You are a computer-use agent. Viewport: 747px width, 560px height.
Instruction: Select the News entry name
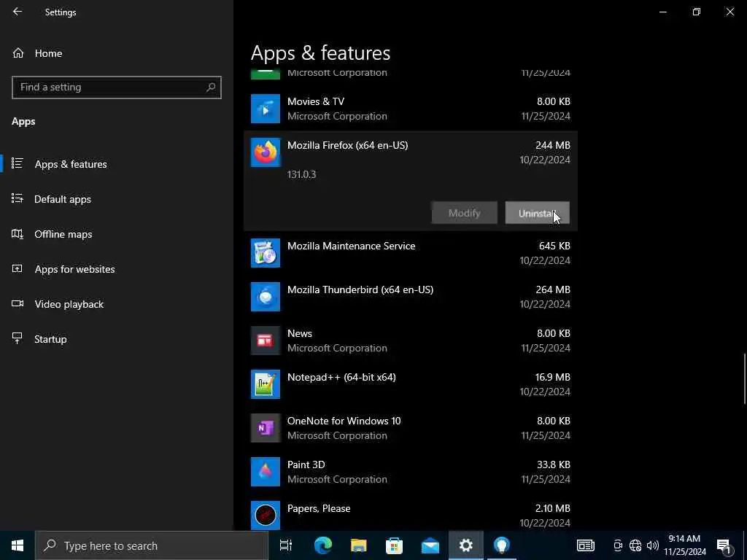point(300,333)
